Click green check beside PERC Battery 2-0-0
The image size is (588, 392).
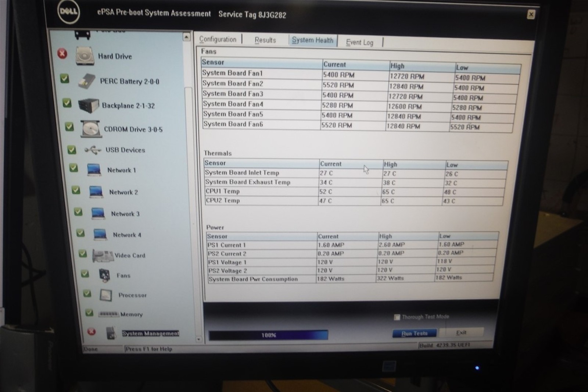tap(65, 78)
